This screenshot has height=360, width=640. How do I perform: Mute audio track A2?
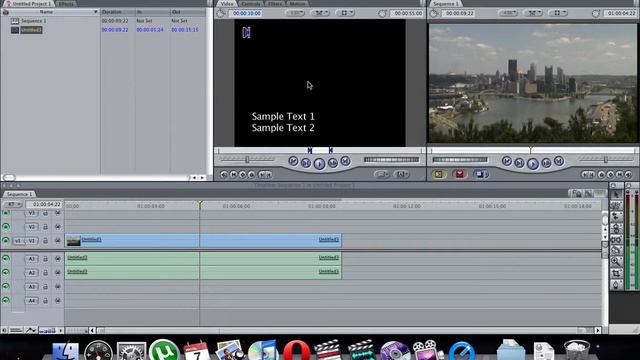click(6, 272)
